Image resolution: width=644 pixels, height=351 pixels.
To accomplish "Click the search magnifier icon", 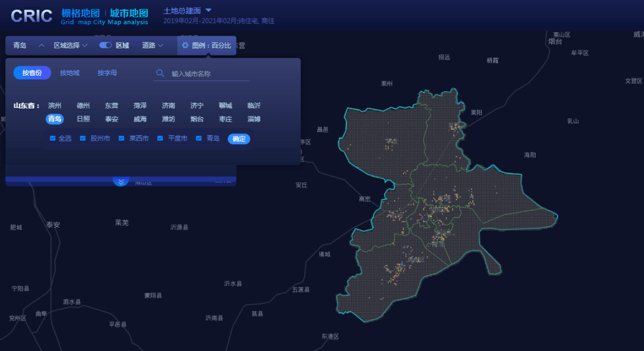I will (160, 73).
